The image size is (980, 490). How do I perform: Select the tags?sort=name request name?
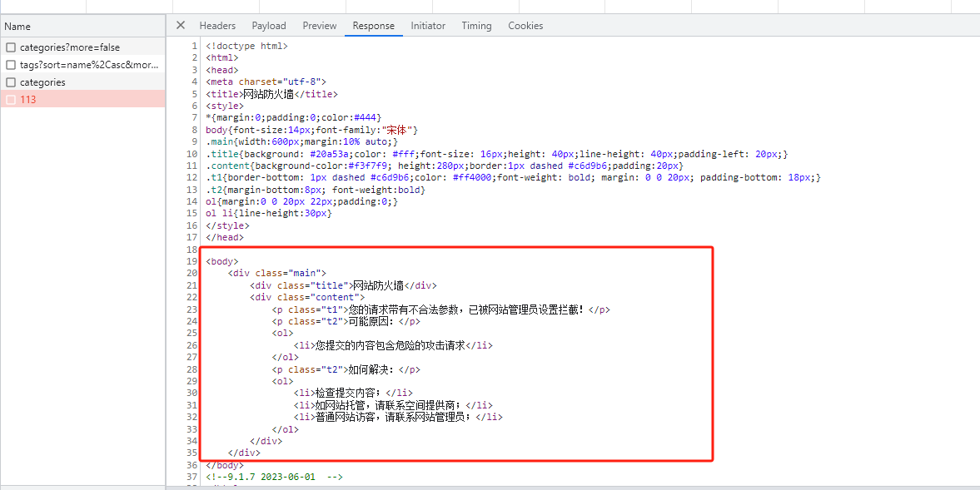[x=88, y=65]
